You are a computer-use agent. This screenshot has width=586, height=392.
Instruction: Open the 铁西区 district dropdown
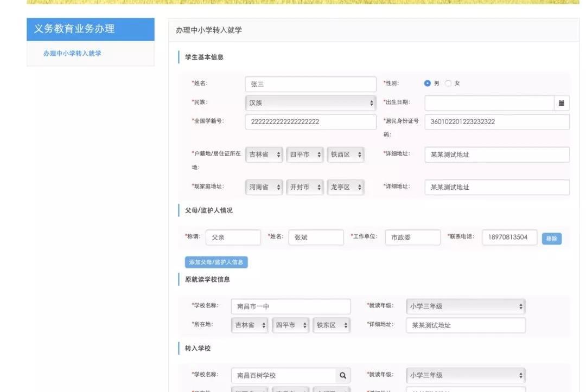345,154
